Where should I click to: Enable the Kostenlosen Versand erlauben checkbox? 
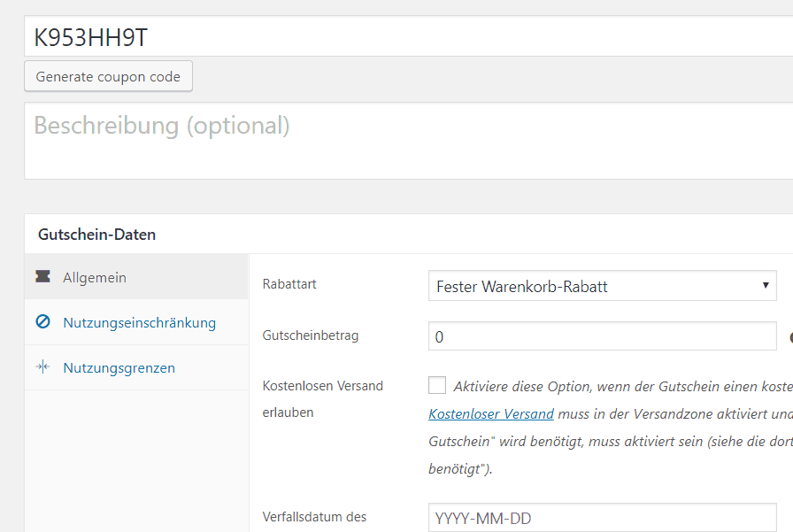[x=437, y=385]
